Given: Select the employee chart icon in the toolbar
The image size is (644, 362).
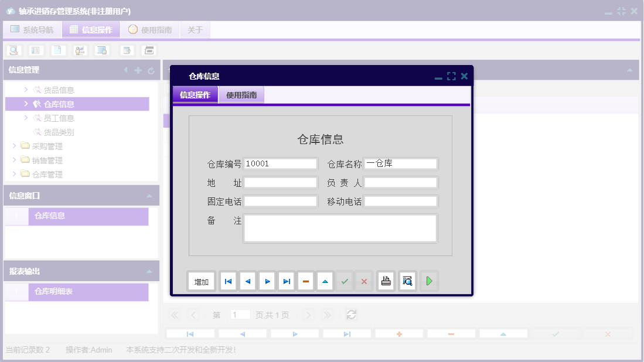Looking at the screenshot, I should point(79,50).
